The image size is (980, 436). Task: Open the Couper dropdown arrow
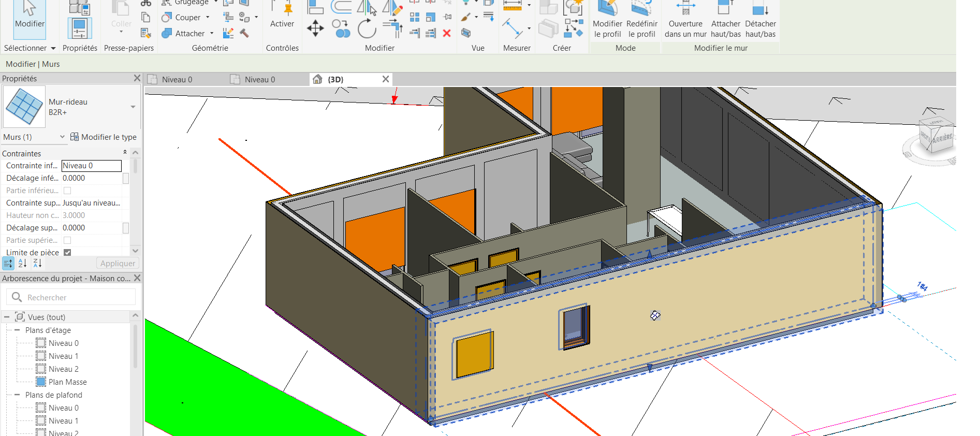[208, 18]
